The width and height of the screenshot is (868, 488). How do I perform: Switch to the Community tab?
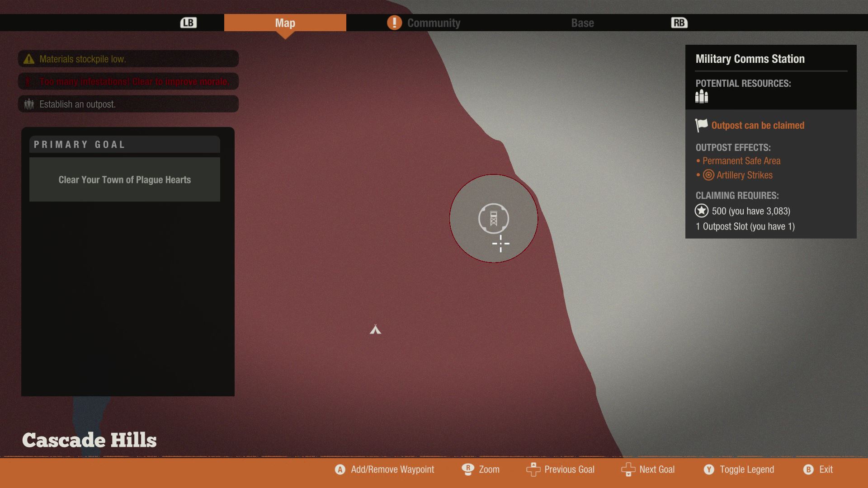(x=434, y=22)
